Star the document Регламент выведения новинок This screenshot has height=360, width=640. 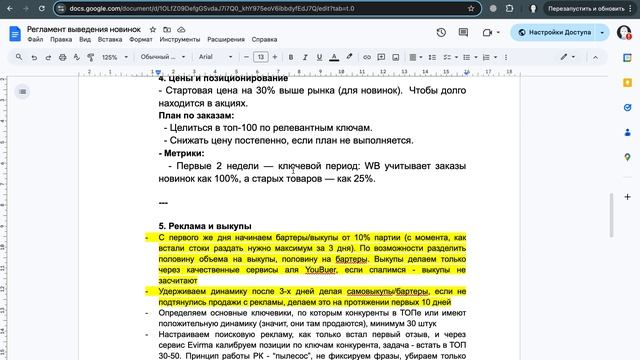tap(153, 29)
